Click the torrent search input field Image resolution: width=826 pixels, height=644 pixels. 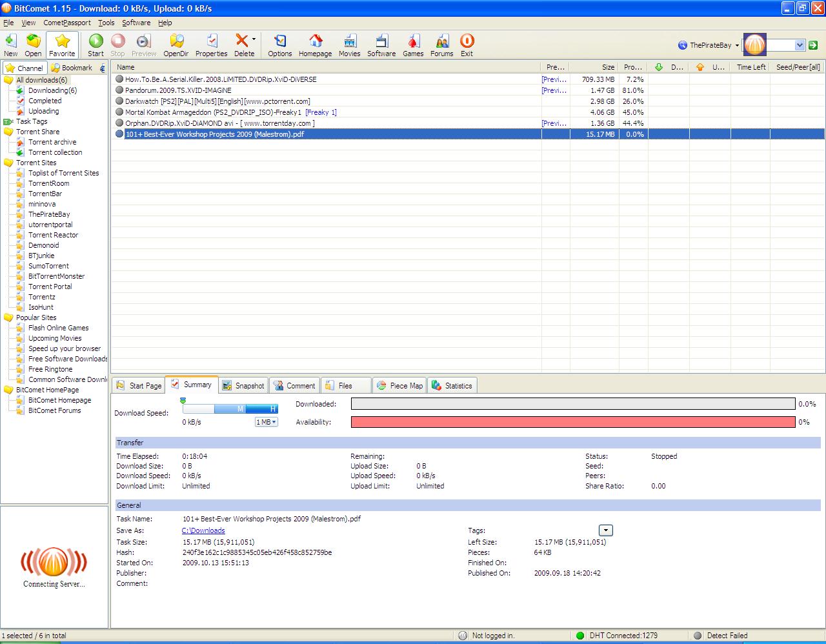780,45
